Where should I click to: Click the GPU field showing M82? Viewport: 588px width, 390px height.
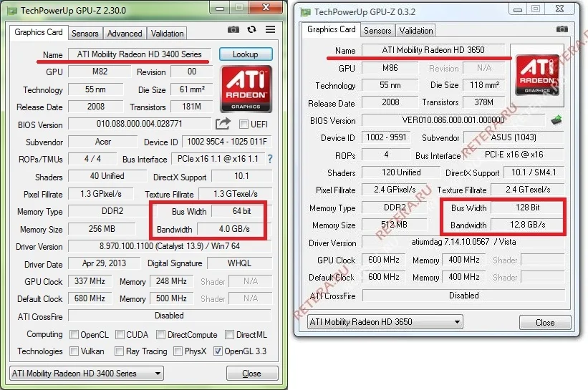(x=100, y=72)
